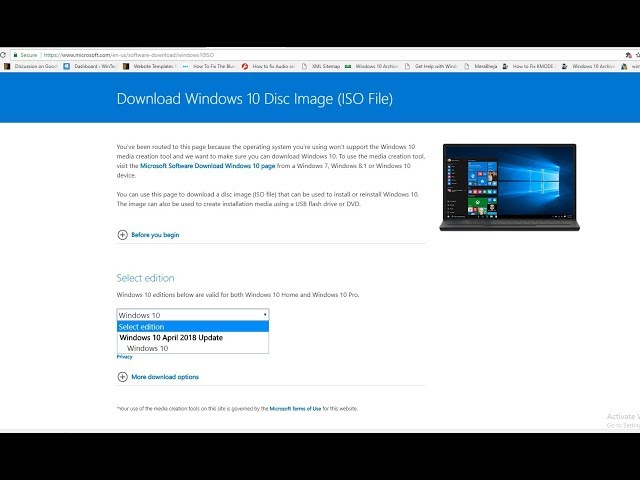This screenshot has height=480, width=640.
Task: Pick the indented 'Windows 10' list option
Action: [x=147, y=348]
